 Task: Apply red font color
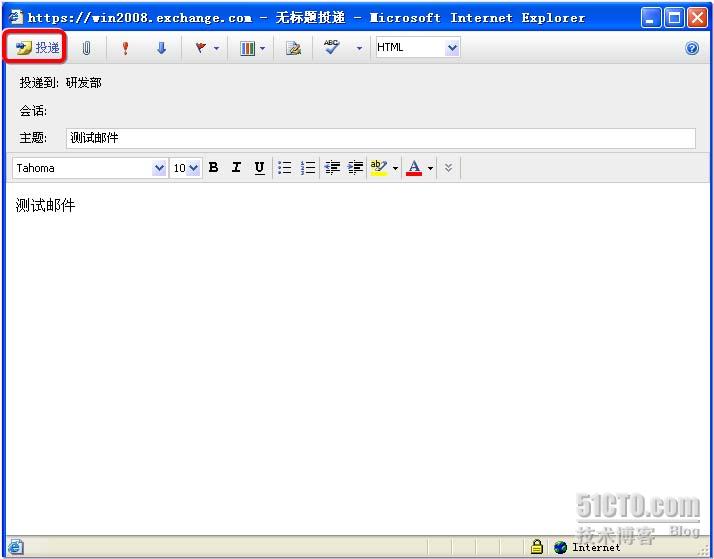coord(413,168)
